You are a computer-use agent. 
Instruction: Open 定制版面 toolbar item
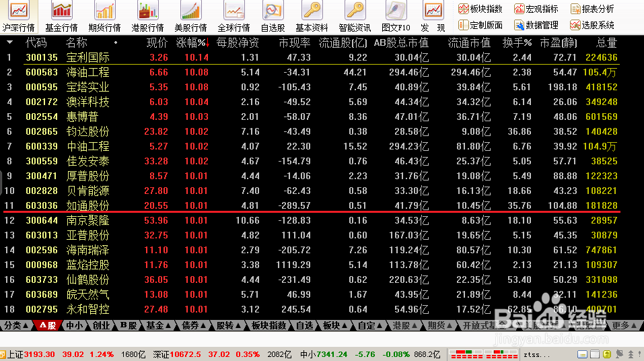click(480, 25)
